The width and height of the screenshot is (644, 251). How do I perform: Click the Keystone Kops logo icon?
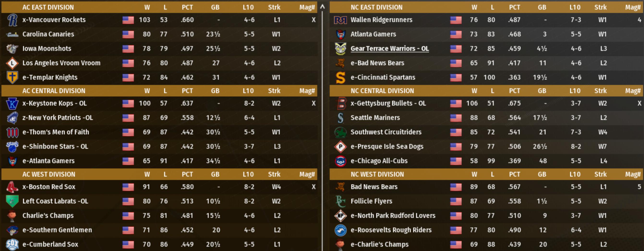click(12, 103)
